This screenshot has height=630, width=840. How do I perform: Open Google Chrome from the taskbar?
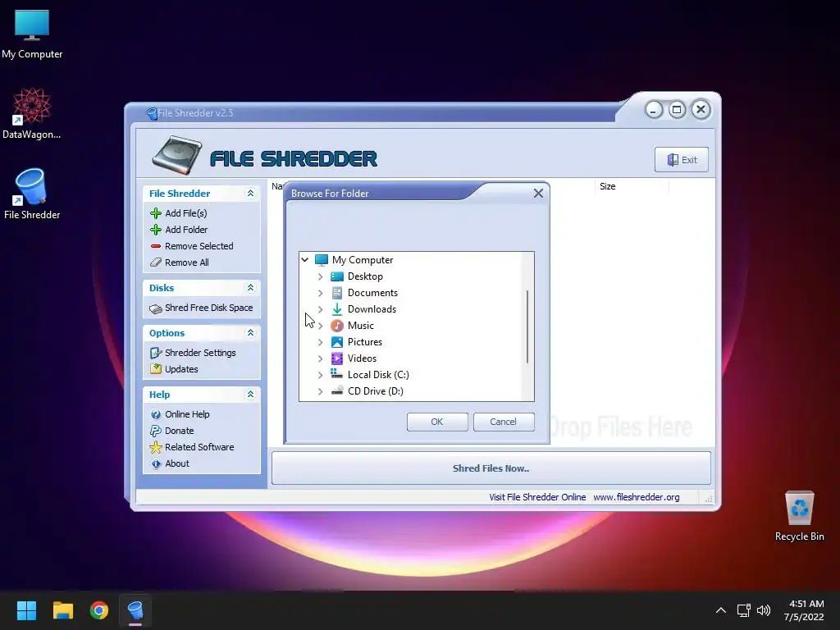[x=99, y=610]
